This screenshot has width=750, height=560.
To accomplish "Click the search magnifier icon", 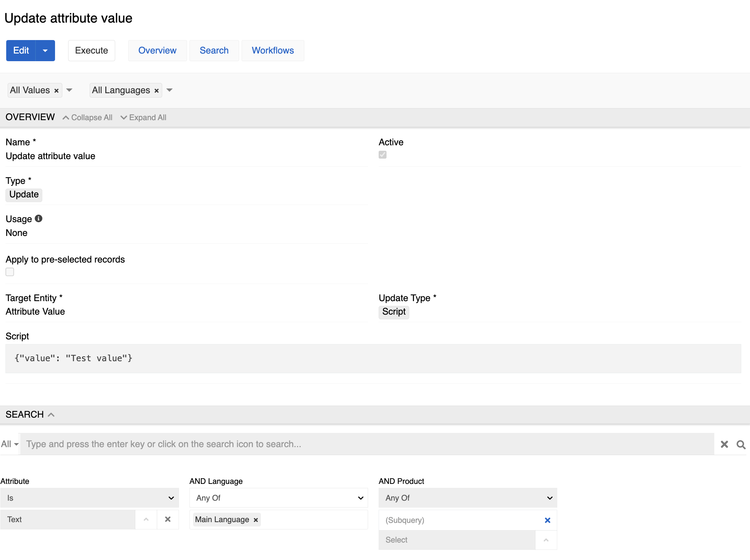I will click(x=741, y=444).
